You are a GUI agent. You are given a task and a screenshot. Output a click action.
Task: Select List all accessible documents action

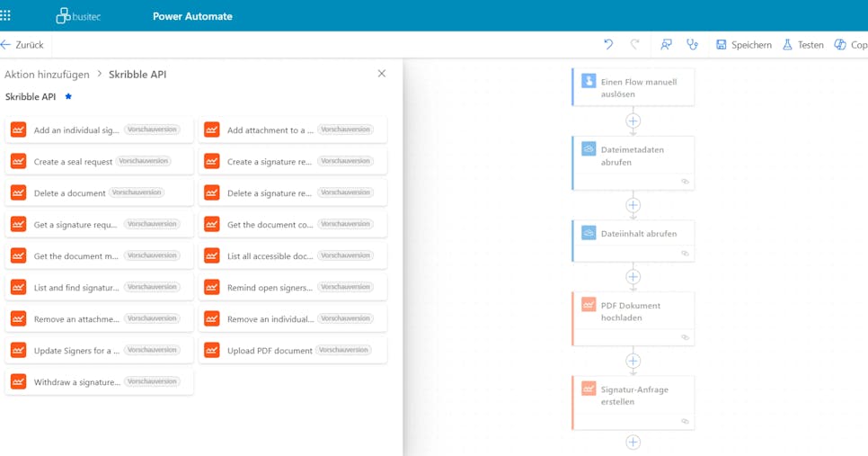click(293, 256)
